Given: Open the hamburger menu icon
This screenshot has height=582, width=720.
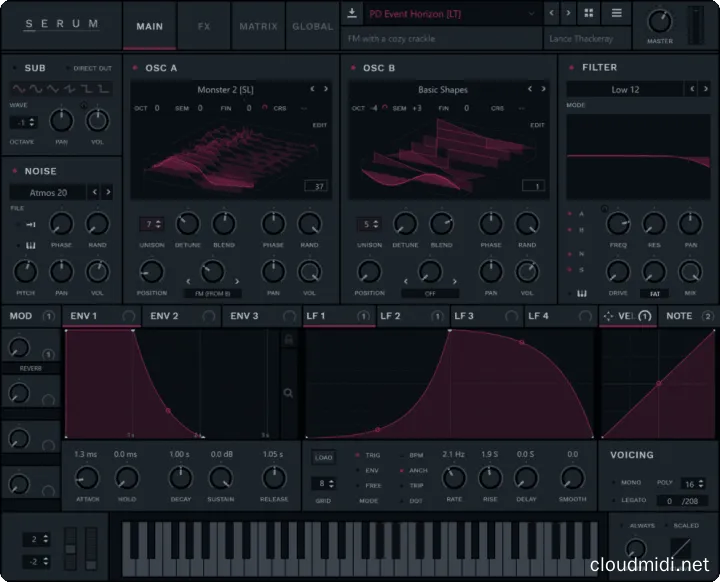Looking at the screenshot, I should point(616,14).
